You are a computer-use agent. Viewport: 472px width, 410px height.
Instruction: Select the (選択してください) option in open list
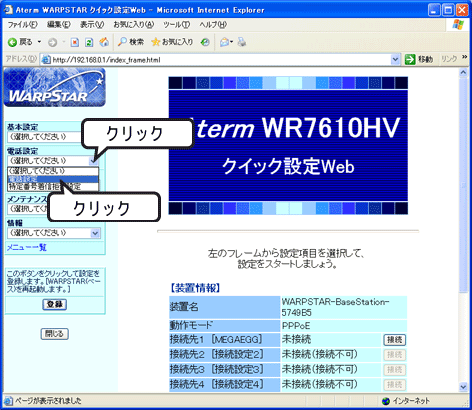pyautogui.click(x=53, y=171)
